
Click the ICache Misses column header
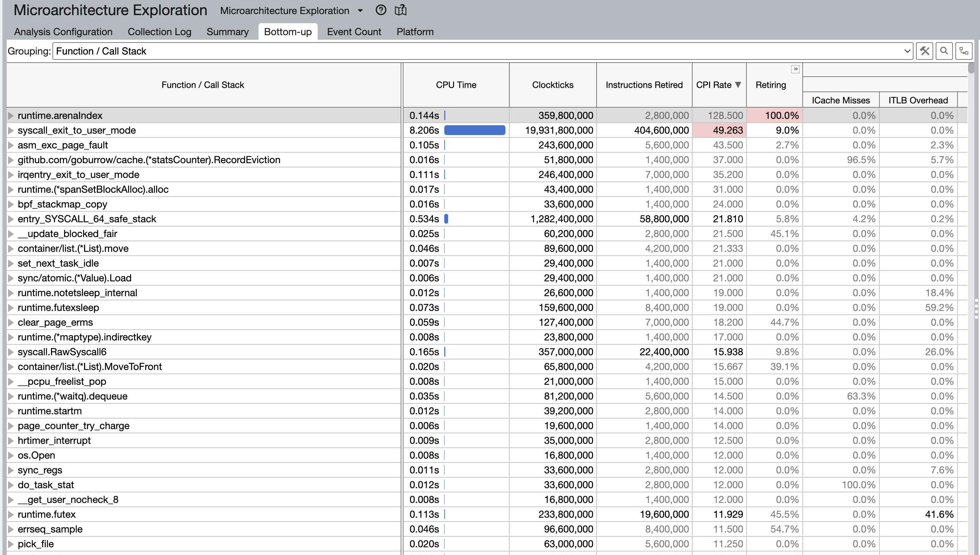840,100
